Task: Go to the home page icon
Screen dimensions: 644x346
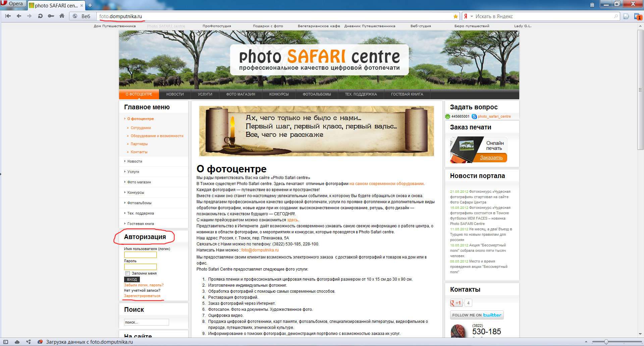Action: [62, 16]
